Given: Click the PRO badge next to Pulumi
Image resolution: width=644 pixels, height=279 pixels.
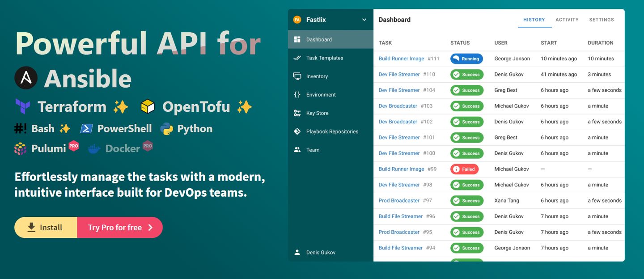Looking at the screenshot, I should pyautogui.click(x=73, y=146).
